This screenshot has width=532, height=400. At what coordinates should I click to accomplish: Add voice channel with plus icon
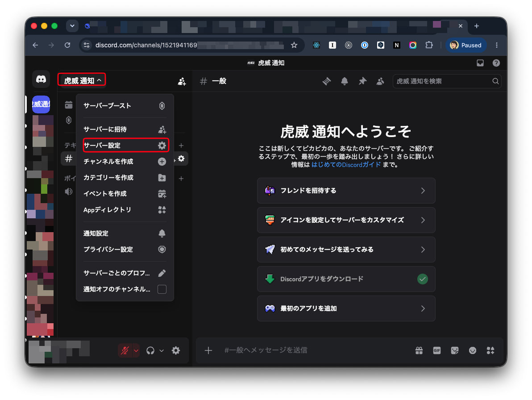(x=181, y=179)
